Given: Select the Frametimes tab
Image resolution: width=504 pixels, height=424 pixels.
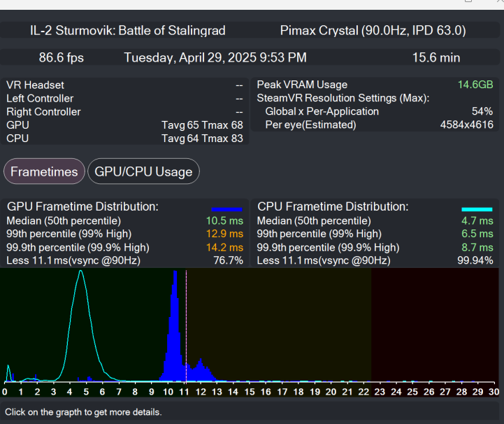Looking at the screenshot, I should point(44,171).
